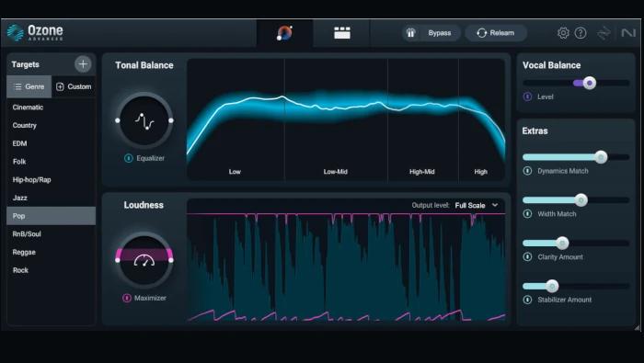
Task: Select the highlighted Pop genre
Action: (51, 216)
